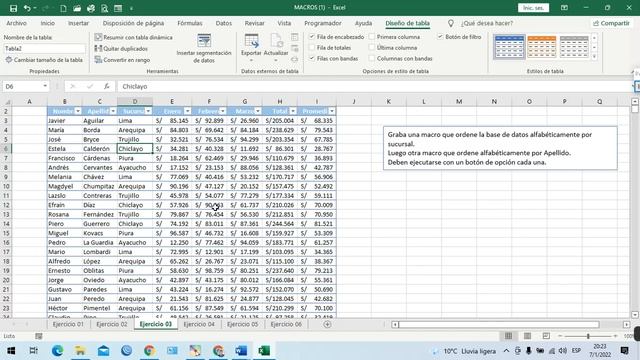Click the table name input field
This screenshot has height=360, width=640.
point(44,49)
